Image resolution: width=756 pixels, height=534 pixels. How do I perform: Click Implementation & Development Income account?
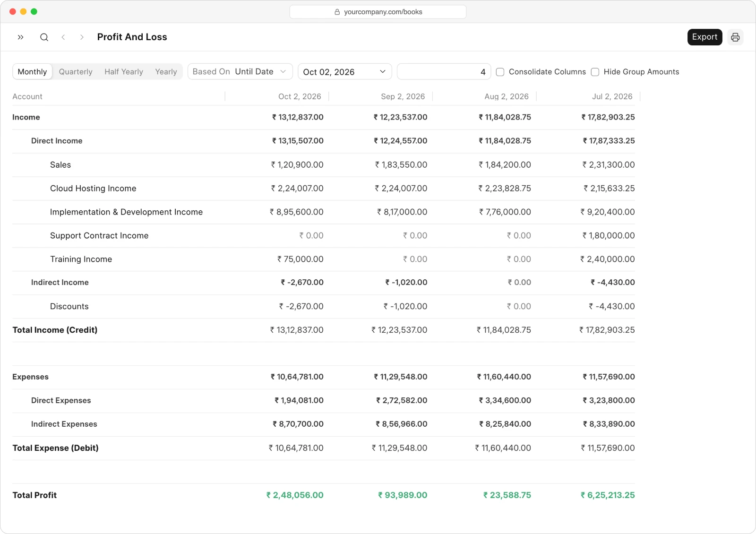click(126, 212)
